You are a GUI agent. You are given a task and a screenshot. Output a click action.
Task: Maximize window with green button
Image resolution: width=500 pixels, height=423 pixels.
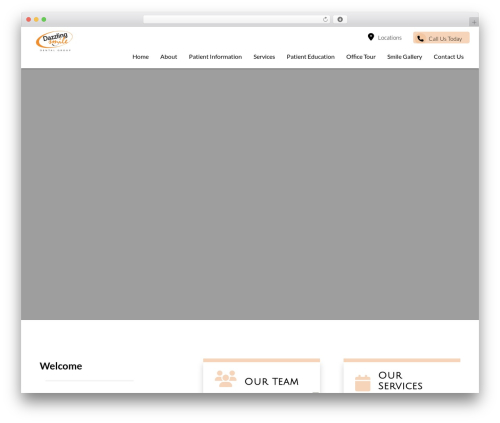click(x=44, y=19)
